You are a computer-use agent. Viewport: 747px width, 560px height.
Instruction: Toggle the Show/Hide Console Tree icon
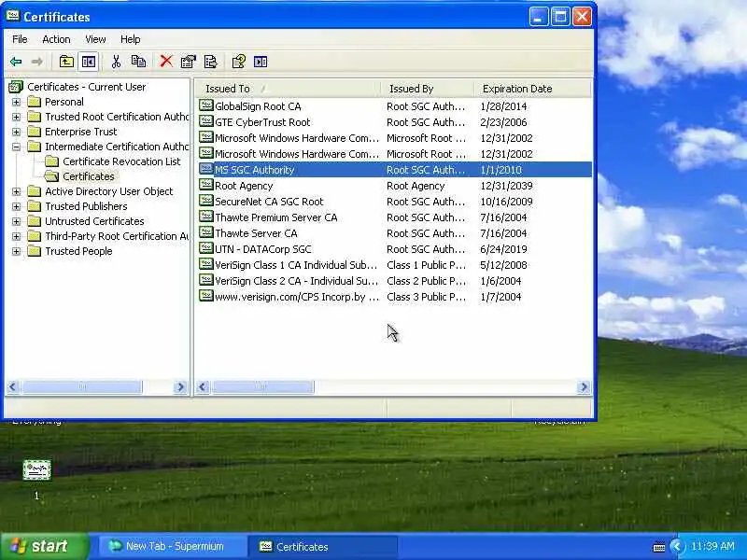pyautogui.click(x=89, y=62)
